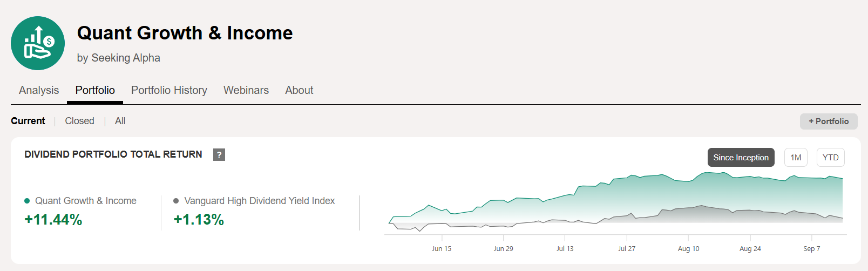Open the help question mark icon
This screenshot has width=868, height=271.
219,154
